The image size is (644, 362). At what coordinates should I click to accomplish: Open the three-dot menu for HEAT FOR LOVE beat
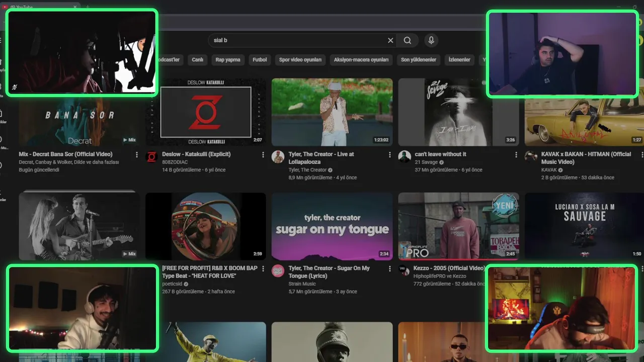[x=263, y=269]
